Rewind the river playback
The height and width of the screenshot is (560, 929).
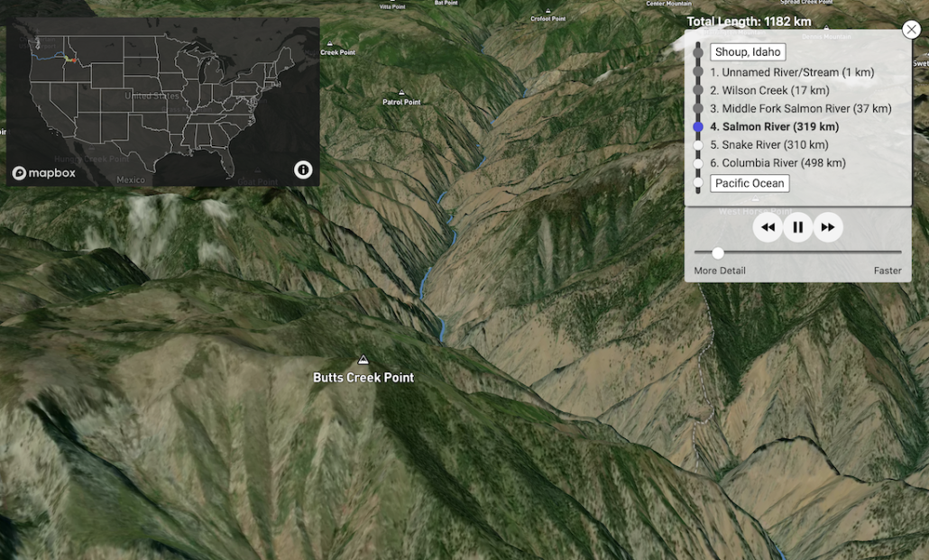point(768,227)
